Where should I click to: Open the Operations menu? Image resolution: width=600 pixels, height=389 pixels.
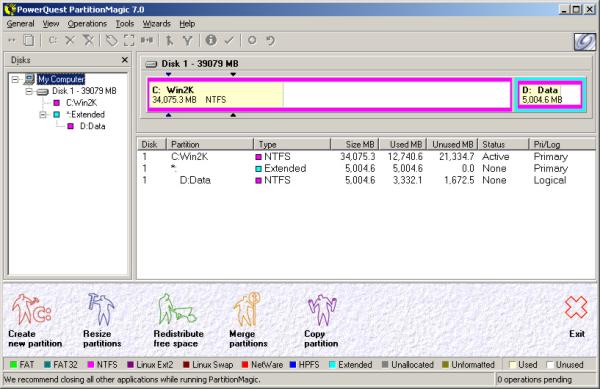87,24
